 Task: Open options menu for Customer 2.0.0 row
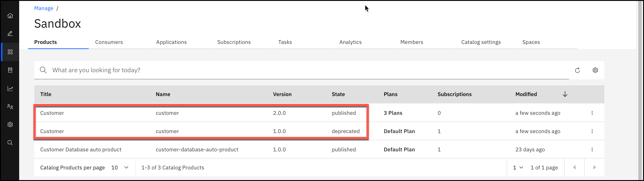pyautogui.click(x=592, y=113)
